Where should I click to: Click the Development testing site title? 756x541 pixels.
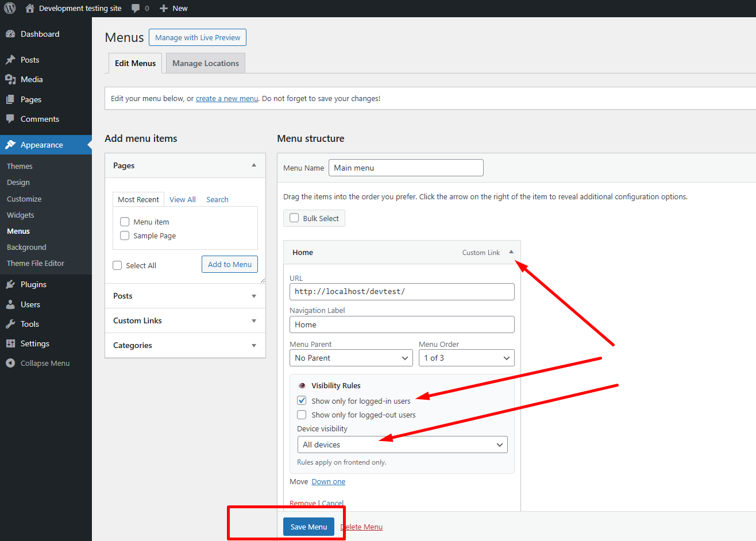(80, 8)
